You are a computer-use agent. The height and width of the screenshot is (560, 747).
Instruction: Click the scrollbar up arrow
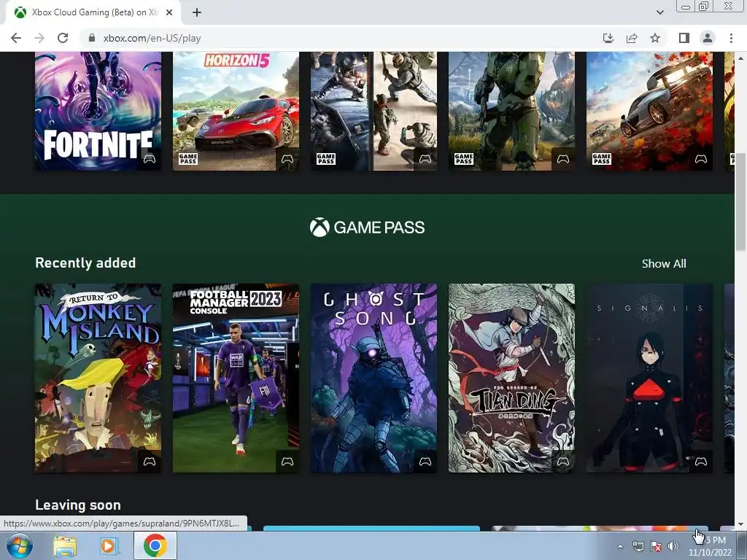coord(741,57)
